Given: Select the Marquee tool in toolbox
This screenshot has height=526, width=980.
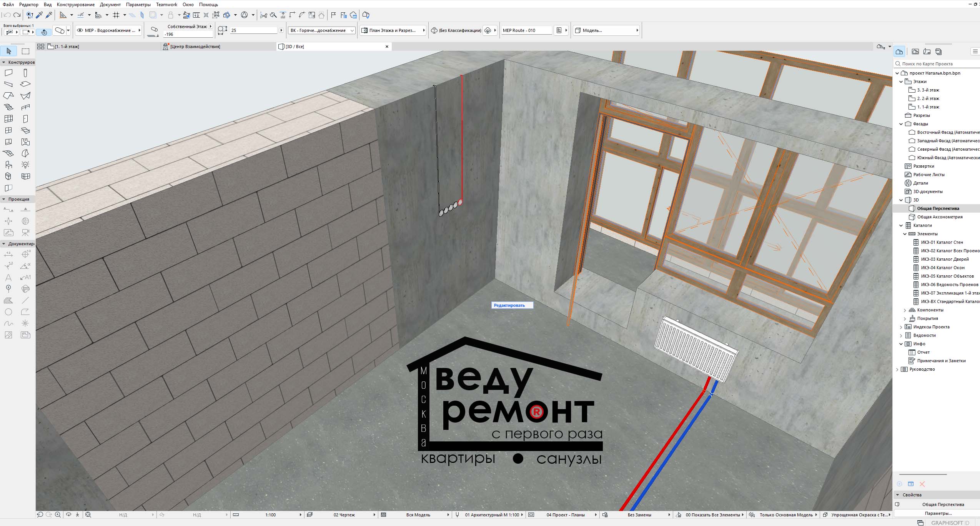Looking at the screenshot, I should click(x=26, y=51).
